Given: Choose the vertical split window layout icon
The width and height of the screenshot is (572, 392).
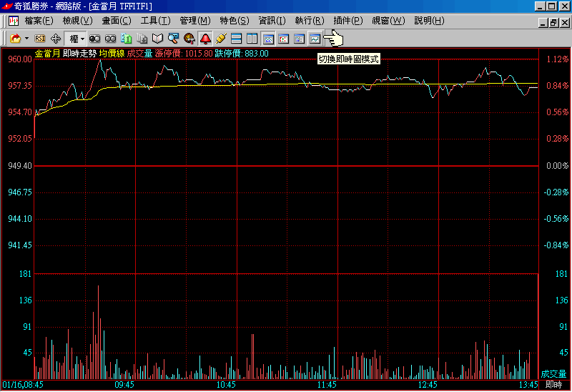Looking at the screenshot, I should pos(252,39).
